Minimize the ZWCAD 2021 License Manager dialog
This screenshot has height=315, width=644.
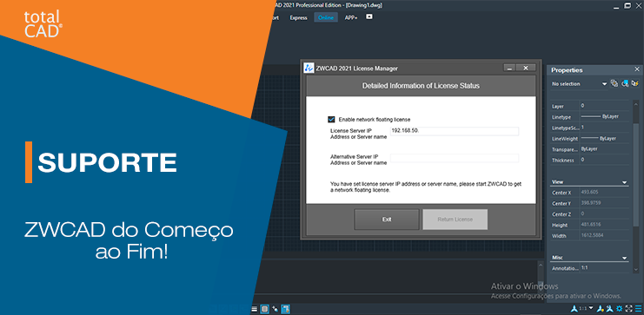509,68
